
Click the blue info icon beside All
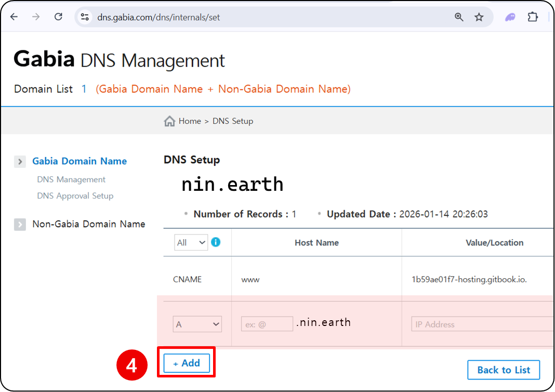pos(216,242)
